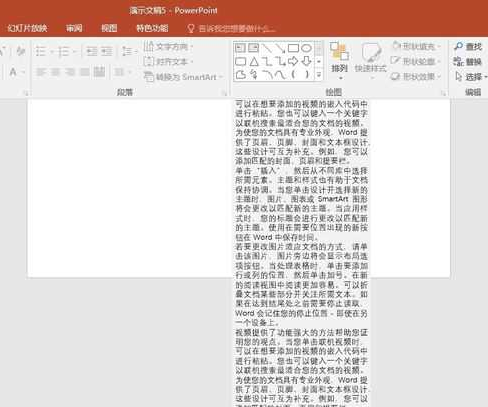
Task: Pick the right arrow shape
Action: pyautogui.click(x=293, y=61)
